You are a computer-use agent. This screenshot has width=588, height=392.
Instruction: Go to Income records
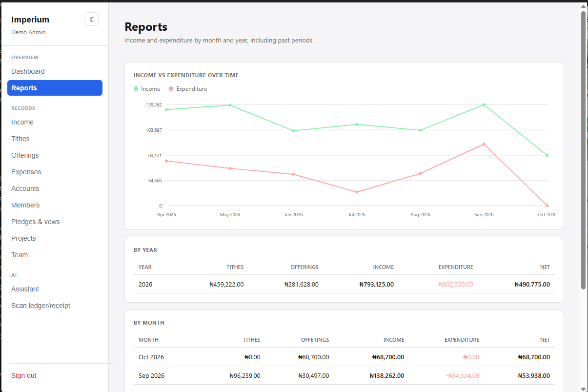[55, 122]
